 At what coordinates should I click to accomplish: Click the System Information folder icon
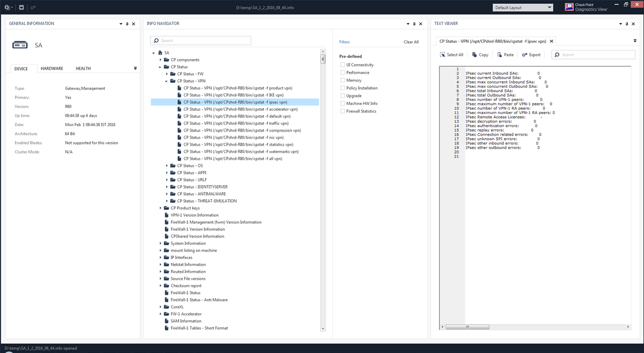point(166,243)
